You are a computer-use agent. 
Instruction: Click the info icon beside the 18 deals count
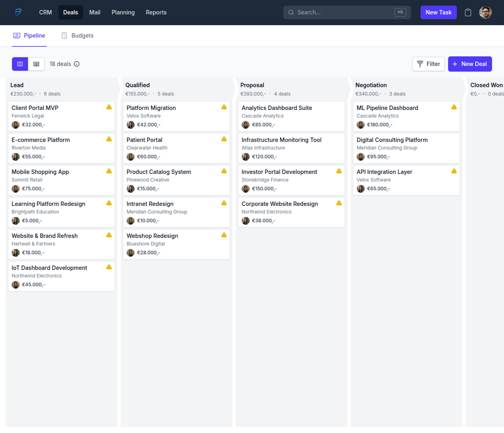click(76, 64)
